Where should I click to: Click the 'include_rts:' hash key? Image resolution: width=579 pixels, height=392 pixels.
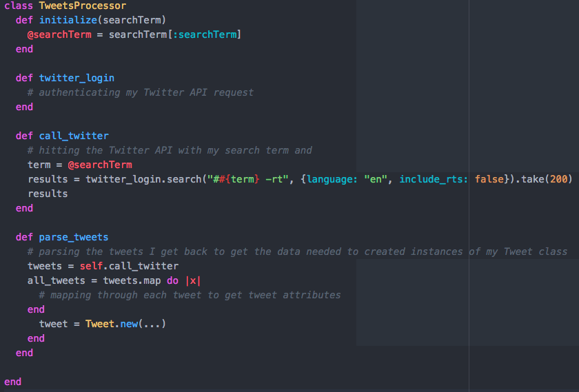click(434, 179)
